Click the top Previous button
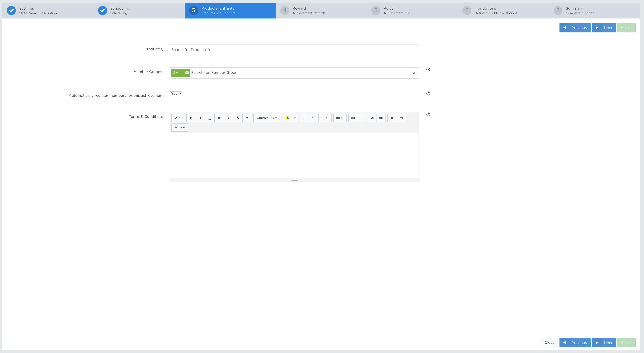The height and width of the screenshot is (353, 644). click(575, 28)
